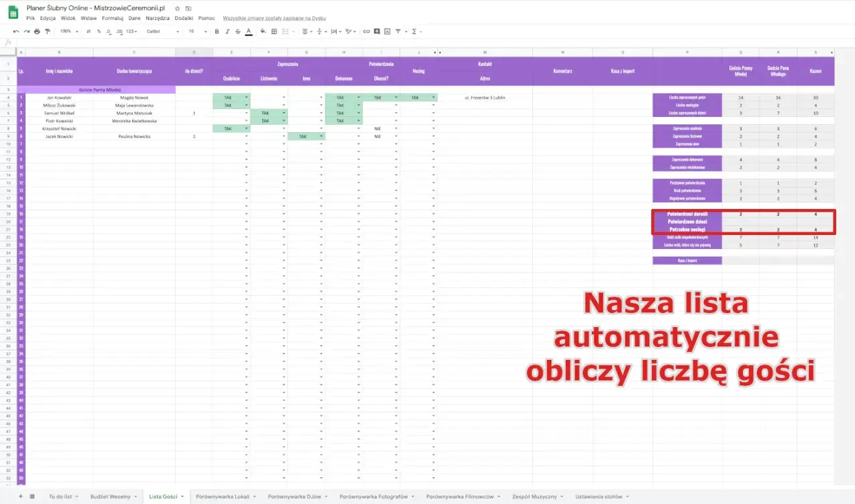Switch to the To do list tab
The image size is (855, 504).
pos(63,497)
